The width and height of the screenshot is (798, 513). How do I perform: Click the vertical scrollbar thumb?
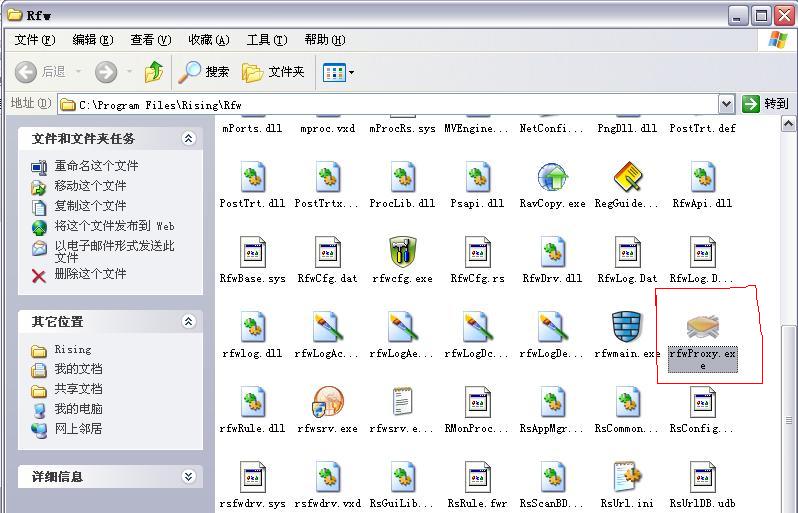[x=788, y=418]
